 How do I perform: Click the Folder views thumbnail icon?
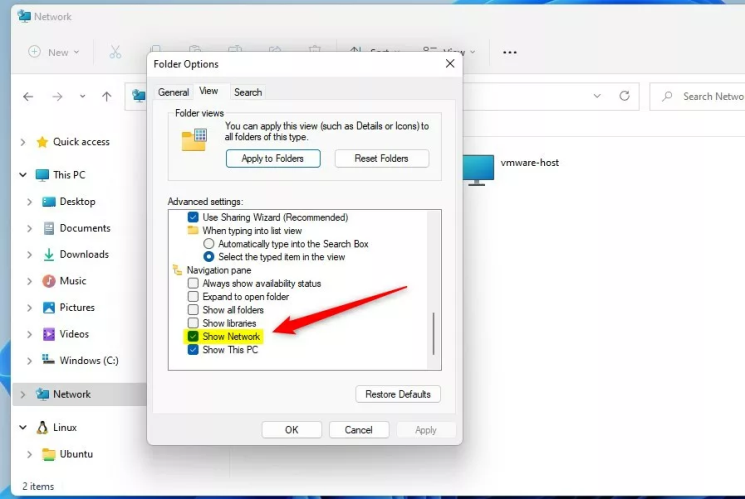tap(194, 140)
